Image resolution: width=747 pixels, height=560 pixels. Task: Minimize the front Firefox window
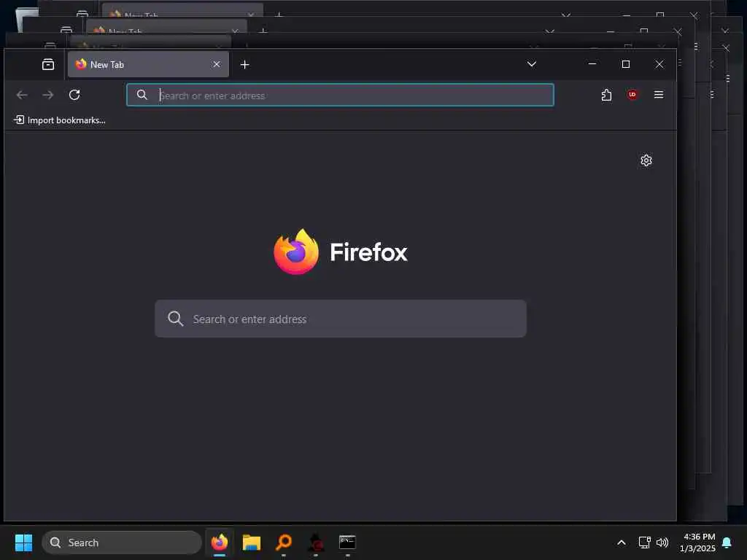coord(592,64)
